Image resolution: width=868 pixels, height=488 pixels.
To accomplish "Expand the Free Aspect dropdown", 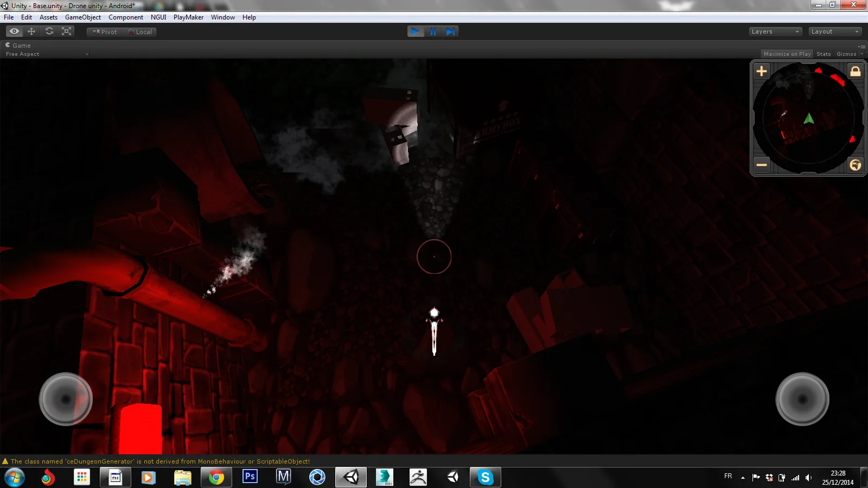I will pyautogui.click(x=46, y=54).
